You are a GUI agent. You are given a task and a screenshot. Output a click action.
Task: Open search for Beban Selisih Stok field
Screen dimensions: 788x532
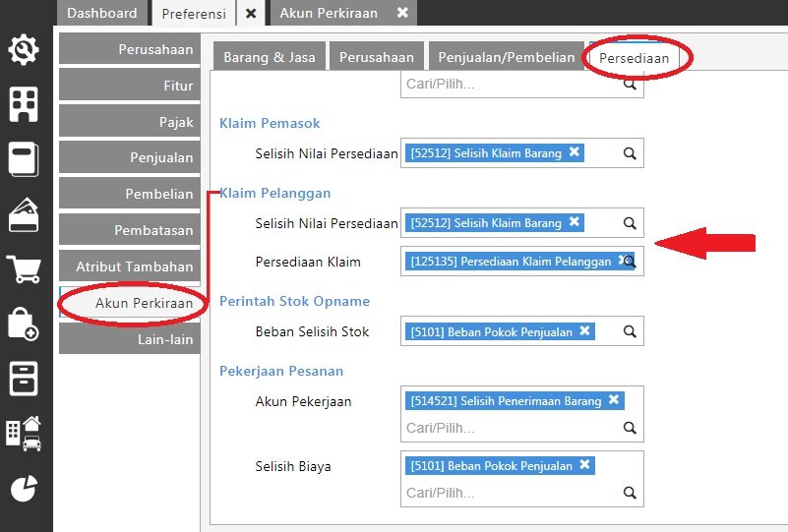[630, 332]
